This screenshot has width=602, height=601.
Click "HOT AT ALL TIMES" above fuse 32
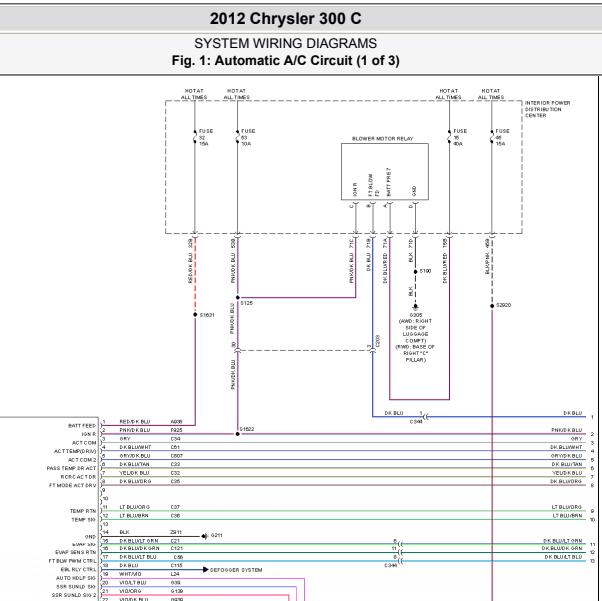point(194,94)
